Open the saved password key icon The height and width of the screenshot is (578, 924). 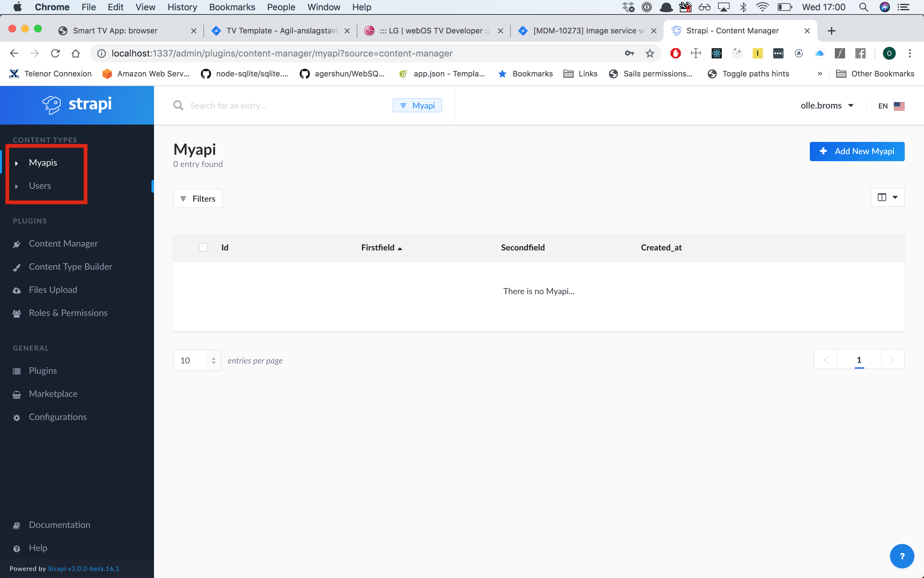629,54
